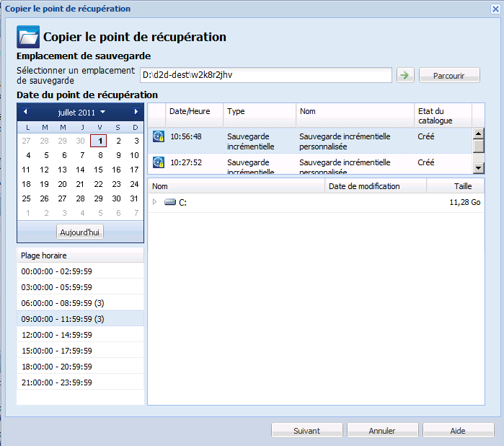The height and width of the screenshot is (446, 504).
Task: Click the 10:27:52 recovery point icon
Action: (159, 163)
